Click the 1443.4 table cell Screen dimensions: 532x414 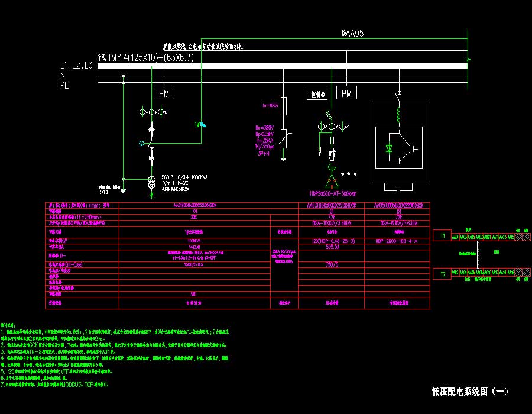(x=194, y=247)
